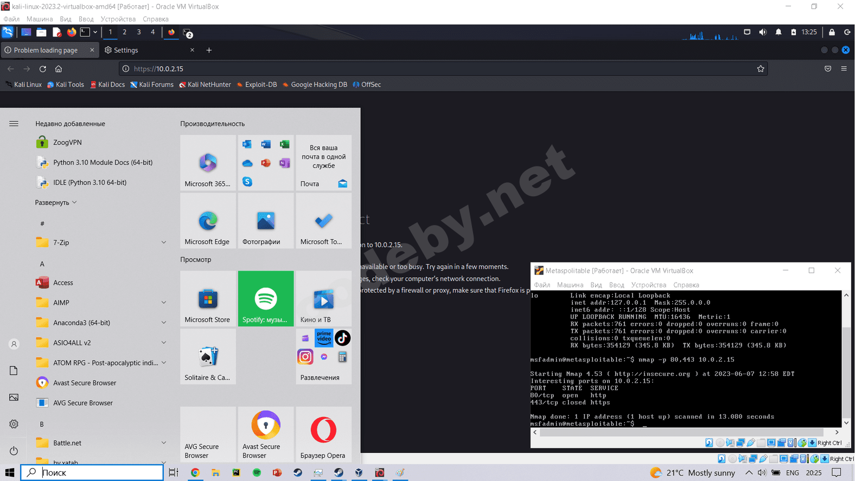This screenshot has width=868, height=481.
Task: Open Spotify tile in Start menu
Action: (x=265, y=298)
